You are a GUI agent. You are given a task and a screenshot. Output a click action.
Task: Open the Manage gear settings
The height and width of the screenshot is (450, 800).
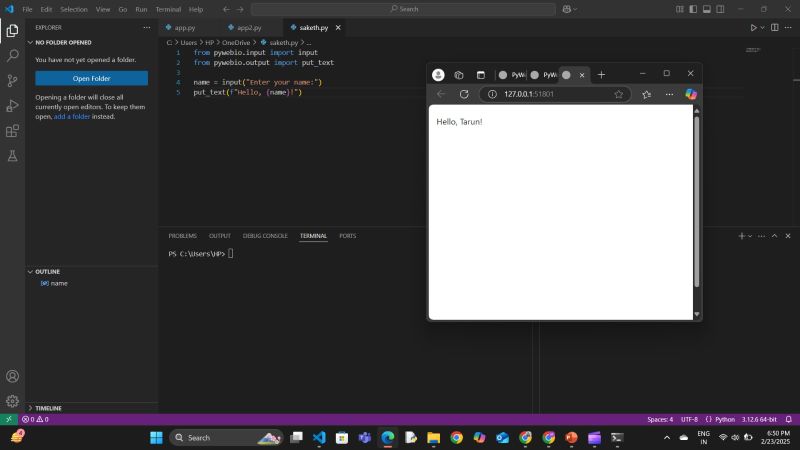tap(12, 402)
